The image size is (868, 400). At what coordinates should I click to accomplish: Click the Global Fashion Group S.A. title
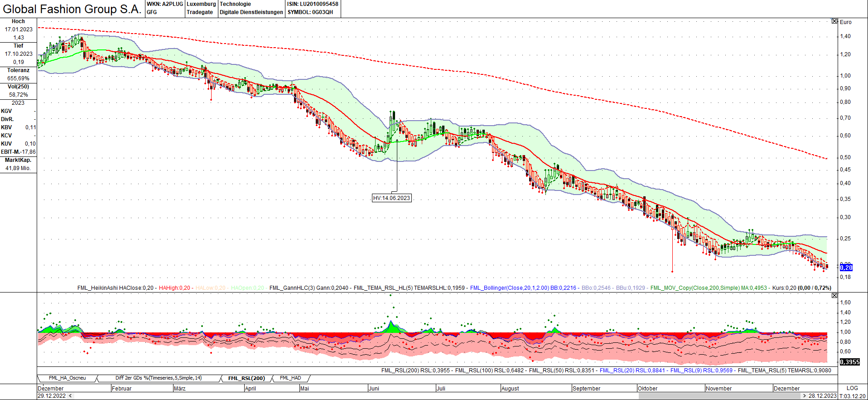(72, 9)
